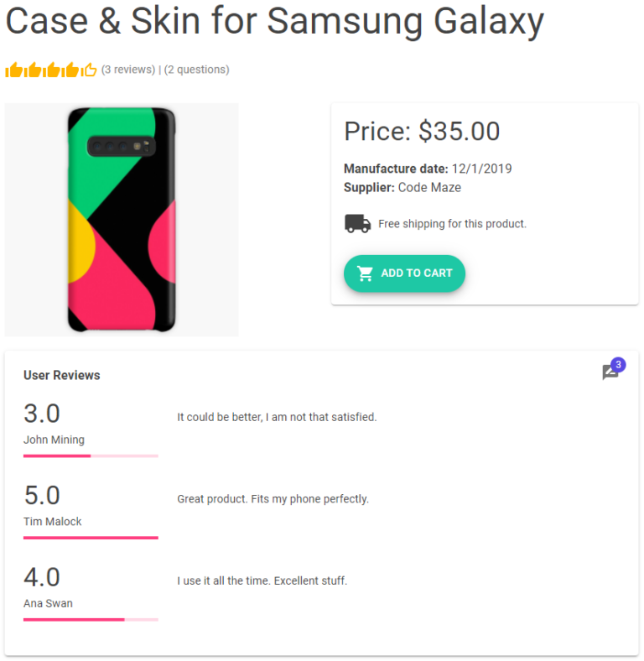Screen dimensions: 644x661
Task: Click the reviewer name John Mining
Action: (x=54, y=440)
